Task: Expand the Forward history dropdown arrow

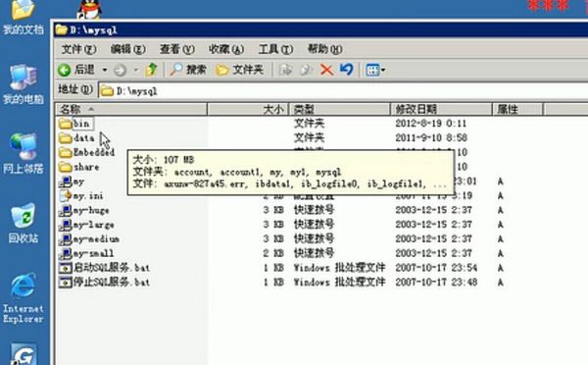Action: tap(136, 70)
